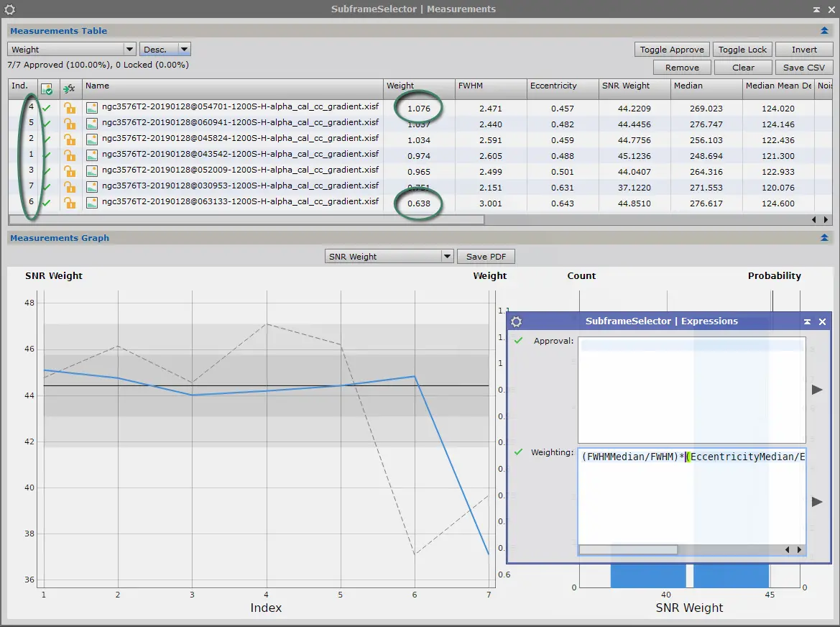The image size is (840, 627).
Task: Click the Toggle Approve button
Action: click(x=672, y=50)
